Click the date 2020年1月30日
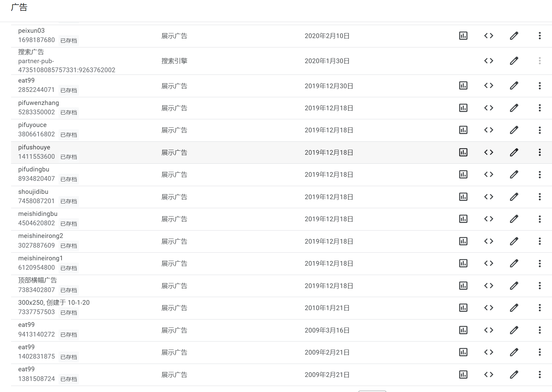Image resolution: width=552 pixels, height=392 pixels. coord(327,61)
